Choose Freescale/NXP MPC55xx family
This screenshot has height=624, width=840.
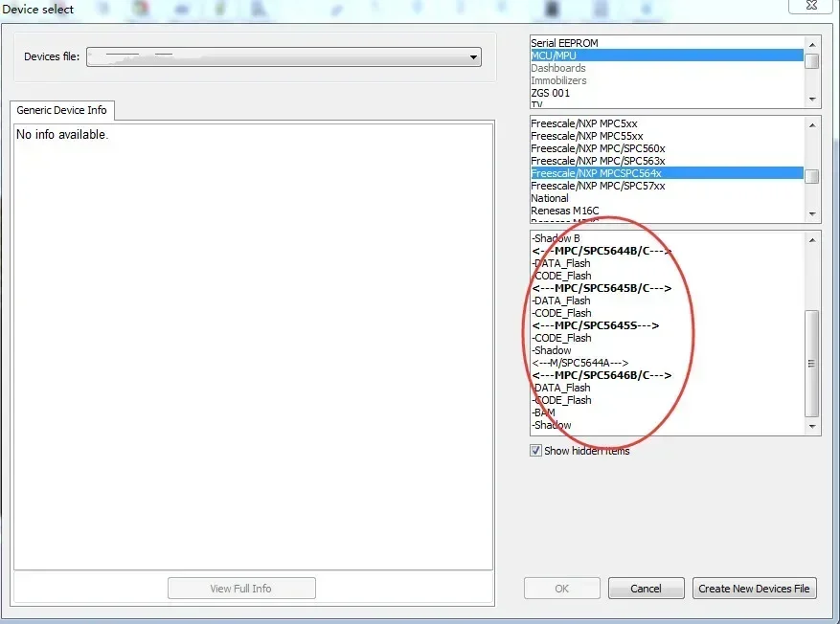667,136
